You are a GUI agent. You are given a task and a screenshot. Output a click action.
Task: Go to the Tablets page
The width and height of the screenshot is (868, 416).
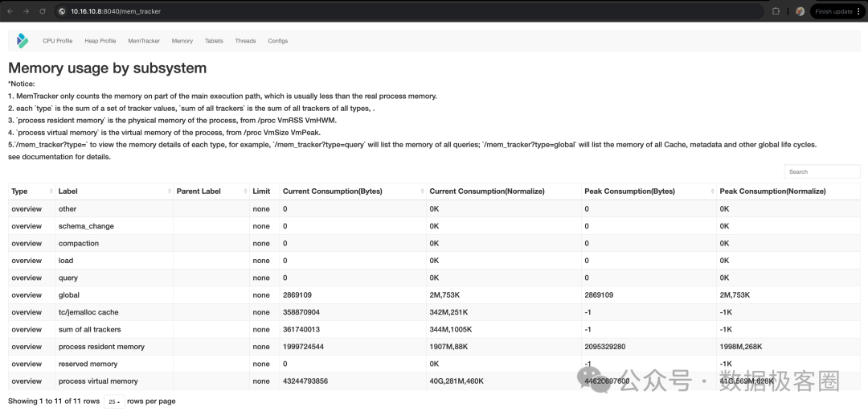point(214,41)
